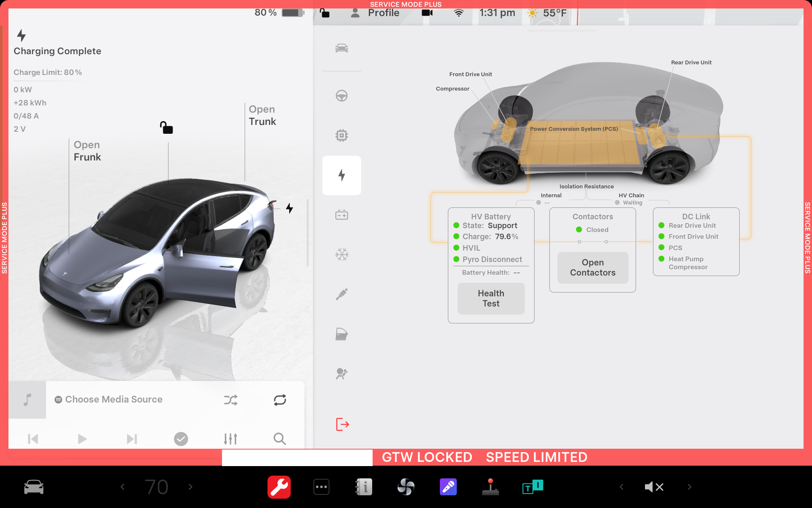The image size is (812, 508).
Task: Toggle repeat in the media player
Action: (280, 400)
